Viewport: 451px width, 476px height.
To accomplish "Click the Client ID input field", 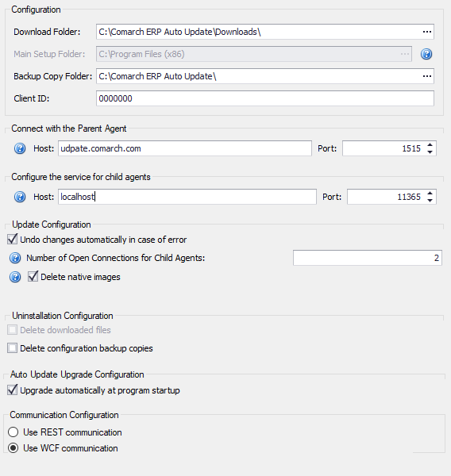I will click(x=265, y=98).
